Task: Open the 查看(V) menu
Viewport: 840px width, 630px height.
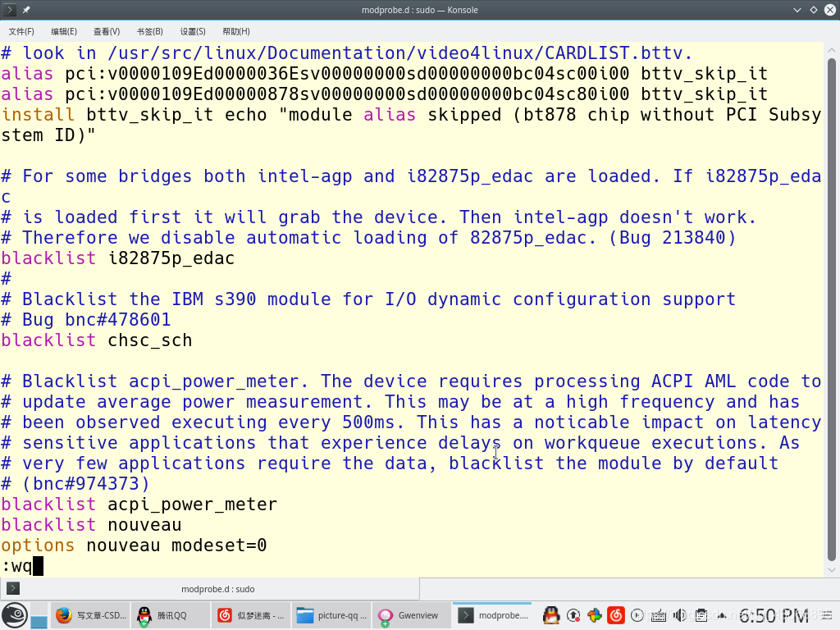Action: click(107, 32)
